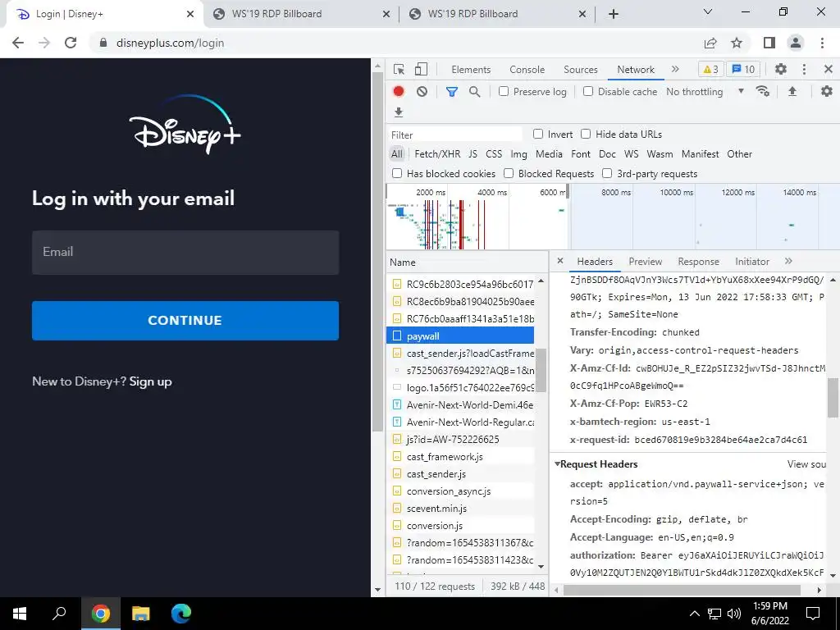Open DevTools settings gear icon

[781, 69]
